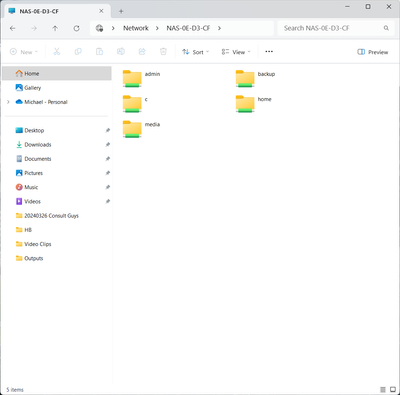The width and height of the screenshot is (400, 395).
Task: Expand chevron after Network in address bar
Action: pyautogui.click(x=157, y=28)
